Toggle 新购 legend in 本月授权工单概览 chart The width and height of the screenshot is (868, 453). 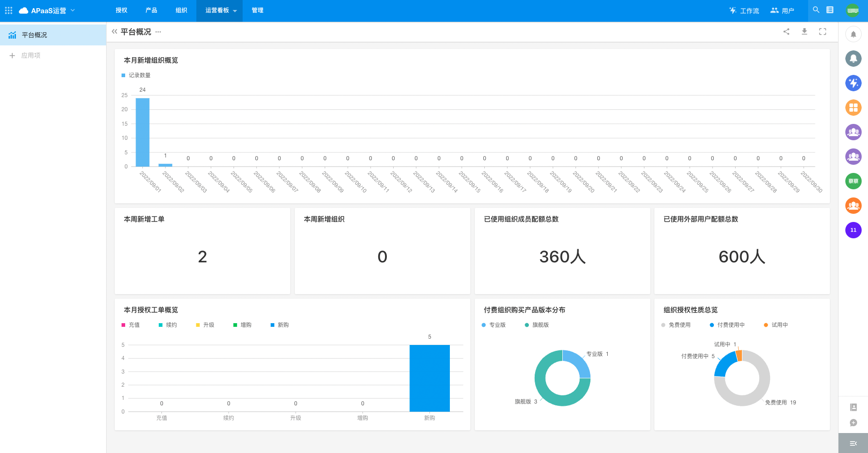point(279,325)
